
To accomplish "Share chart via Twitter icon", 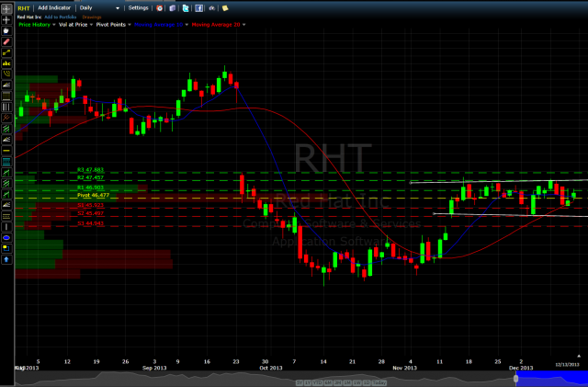I will (186, 8).
